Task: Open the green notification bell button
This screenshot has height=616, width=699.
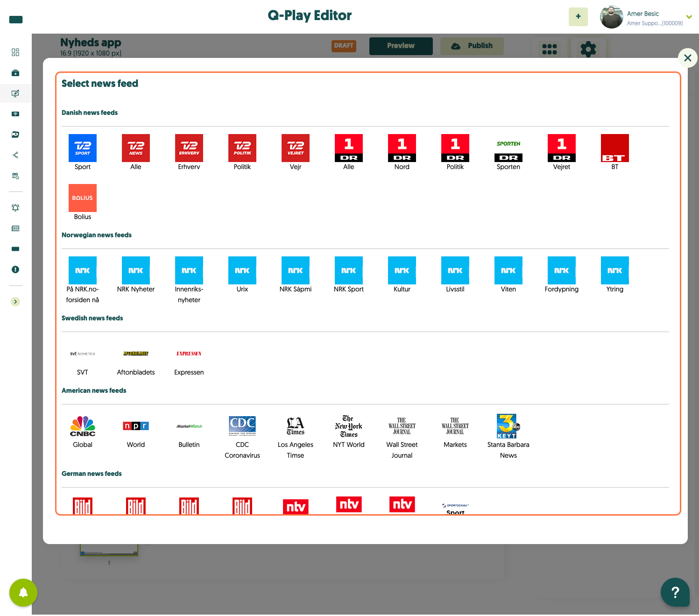Action: pos(23,593)
